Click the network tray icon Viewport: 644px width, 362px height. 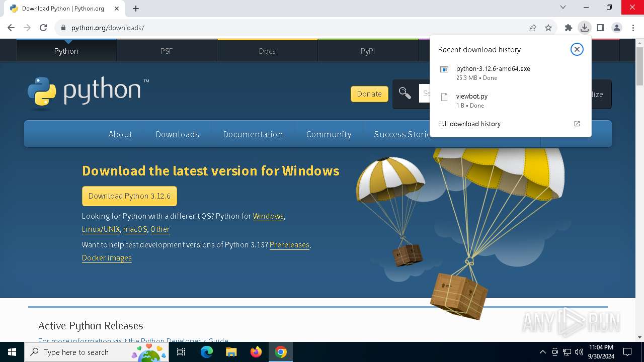click(567, 352)
